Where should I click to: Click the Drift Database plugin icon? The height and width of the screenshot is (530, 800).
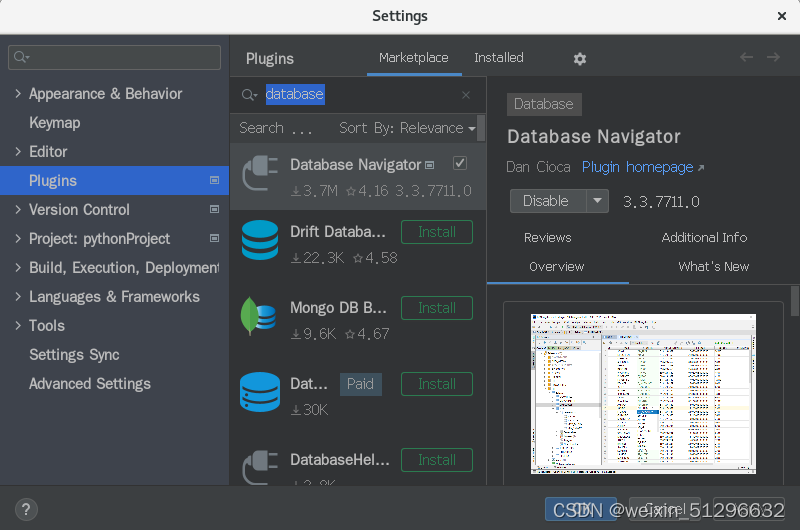coord(260,240)
